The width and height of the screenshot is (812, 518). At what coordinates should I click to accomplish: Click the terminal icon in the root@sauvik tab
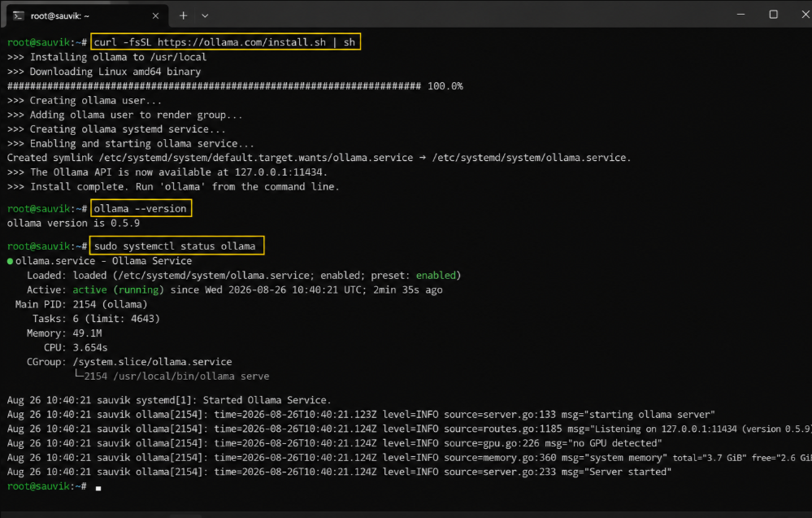pyautogui.click(x=19, y=15)
